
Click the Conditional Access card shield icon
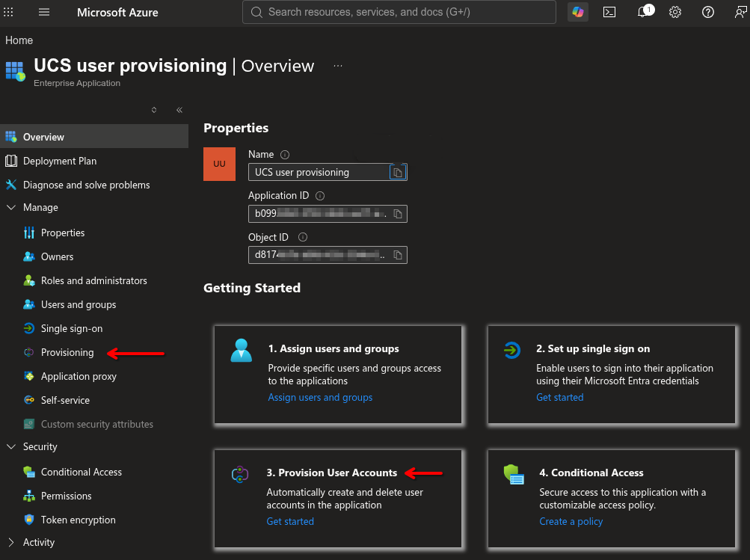(514, 475)
